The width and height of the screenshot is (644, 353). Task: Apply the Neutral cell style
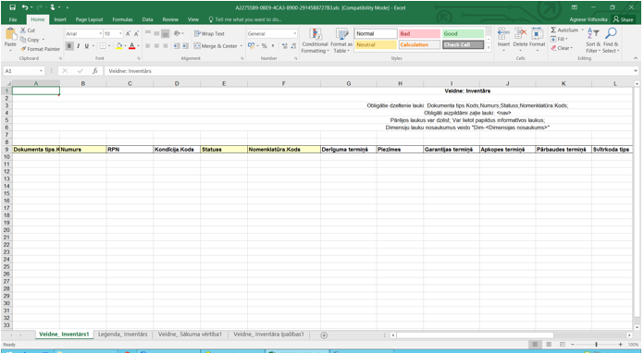click(376, 44)
